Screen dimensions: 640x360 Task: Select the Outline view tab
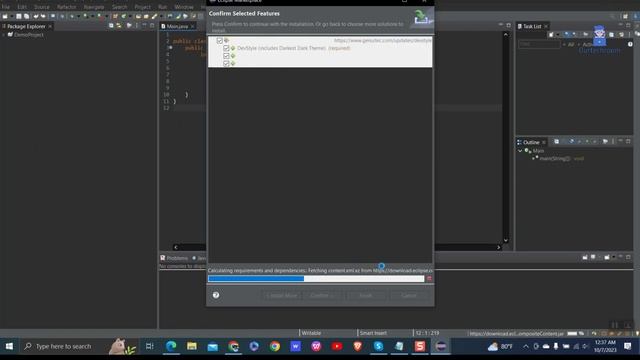pyautogui.click(x=531, y=142)
